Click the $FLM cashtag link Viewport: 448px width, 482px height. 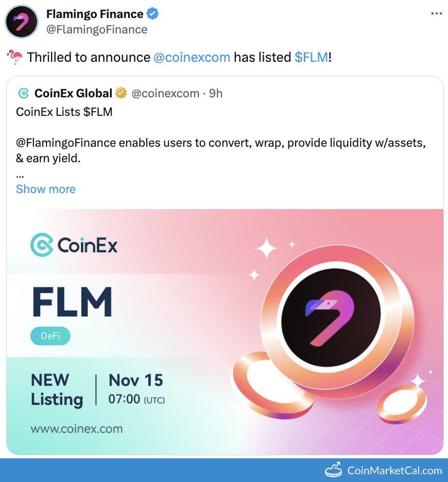311,57
